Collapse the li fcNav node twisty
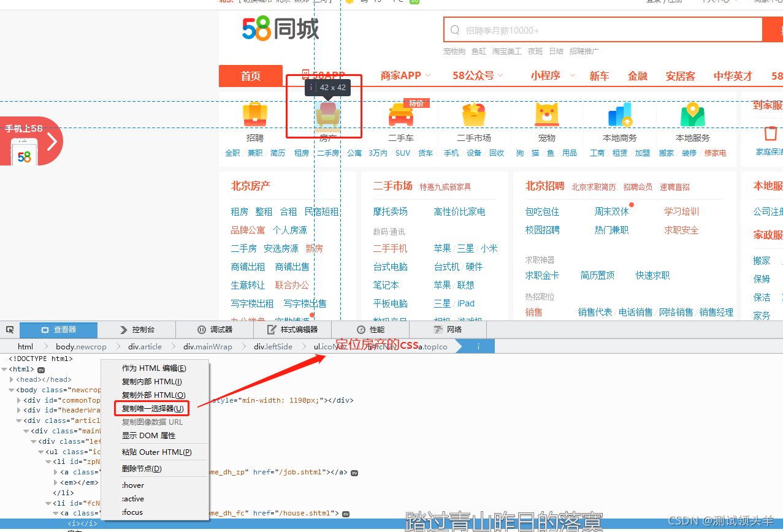The height and width of the screenshot is (532, 783). point(48,503)
